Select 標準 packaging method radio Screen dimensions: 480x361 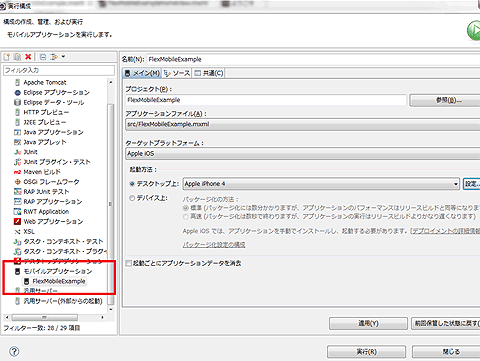point(186,208)
